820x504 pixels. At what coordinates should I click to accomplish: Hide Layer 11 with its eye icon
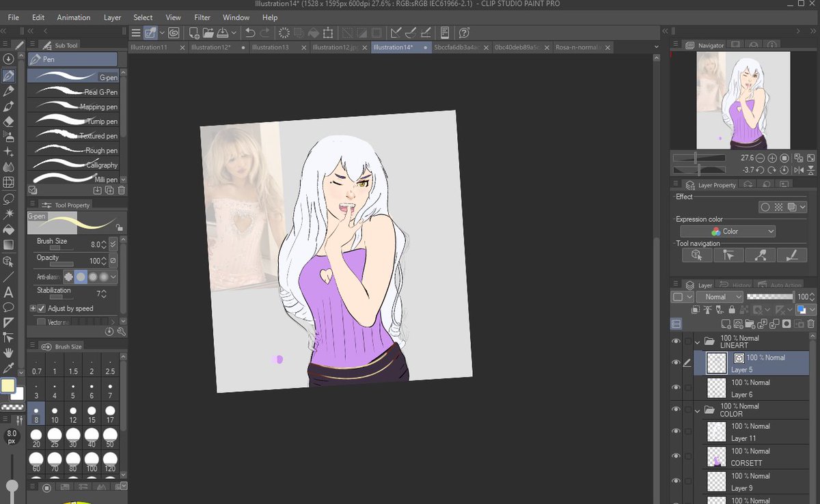click(x=676, y=432)
